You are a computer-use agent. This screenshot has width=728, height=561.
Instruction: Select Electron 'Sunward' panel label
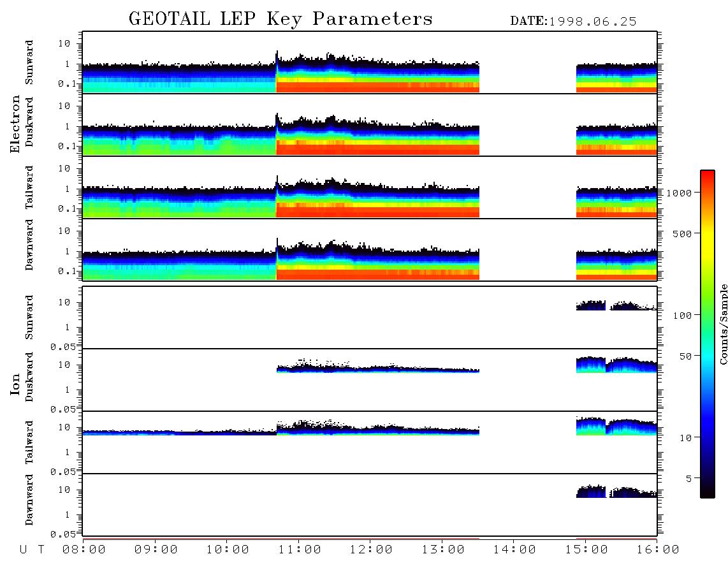coord(29,62)
